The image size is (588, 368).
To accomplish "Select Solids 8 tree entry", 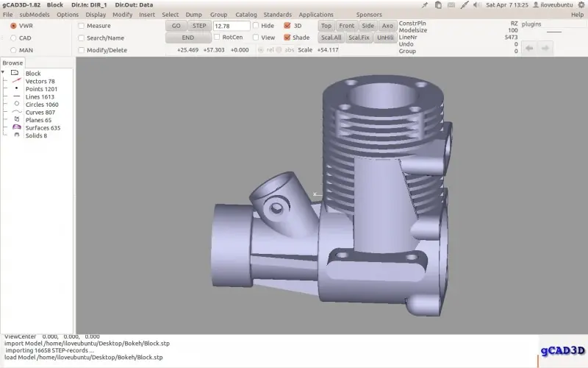I will pyautogui.click(x=36, y=135).
